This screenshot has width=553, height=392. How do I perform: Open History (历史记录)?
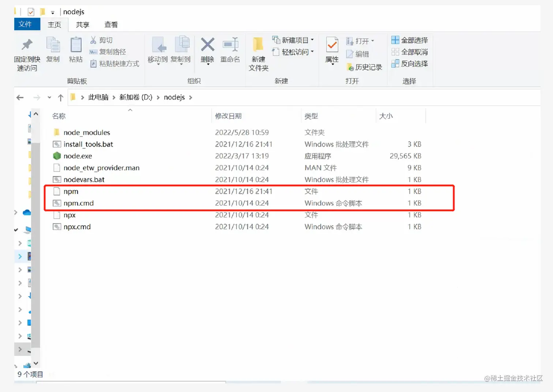click(x=364, y=67)
